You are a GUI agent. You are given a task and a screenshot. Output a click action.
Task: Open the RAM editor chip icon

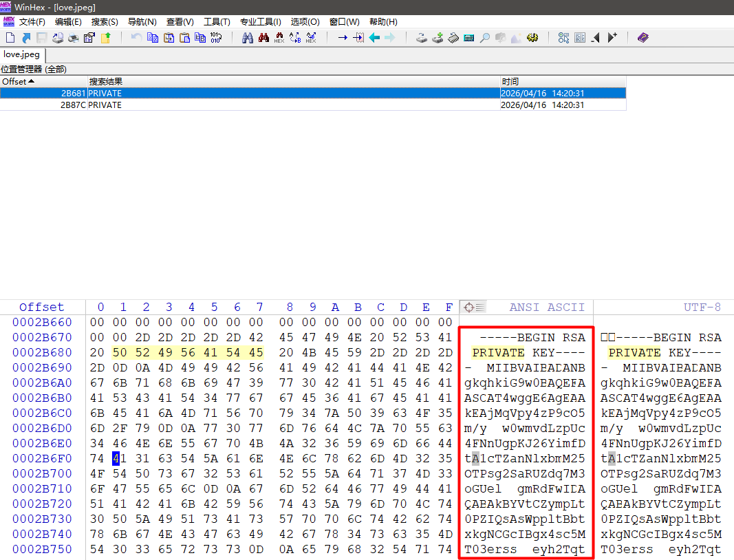point(453,38)
